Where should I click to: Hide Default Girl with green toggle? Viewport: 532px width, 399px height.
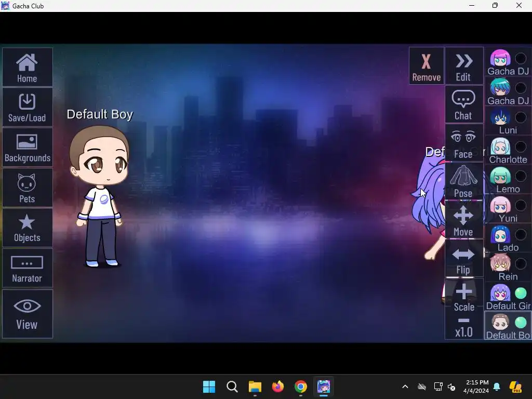click(521, 293)
